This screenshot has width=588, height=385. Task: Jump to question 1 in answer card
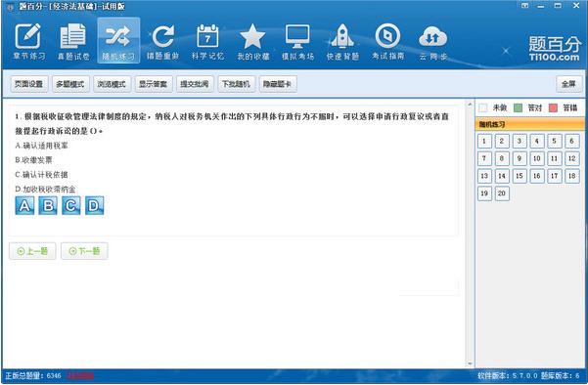coord(484,141)
